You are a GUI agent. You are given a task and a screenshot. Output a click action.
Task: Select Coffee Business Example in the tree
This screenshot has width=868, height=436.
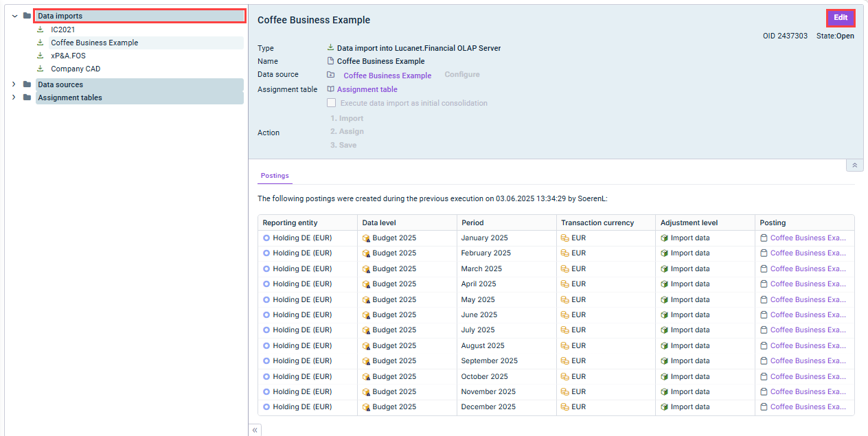(95, 43)
